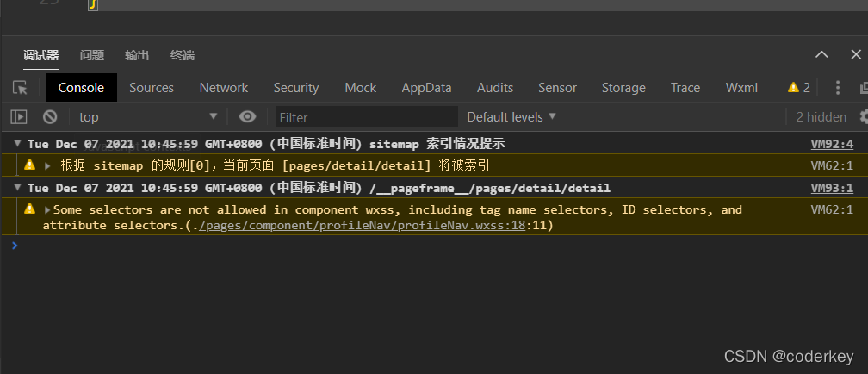The image size is (868, 374).
Task: Switch to the 调试器 tab
Action: [x=41, y=55]
